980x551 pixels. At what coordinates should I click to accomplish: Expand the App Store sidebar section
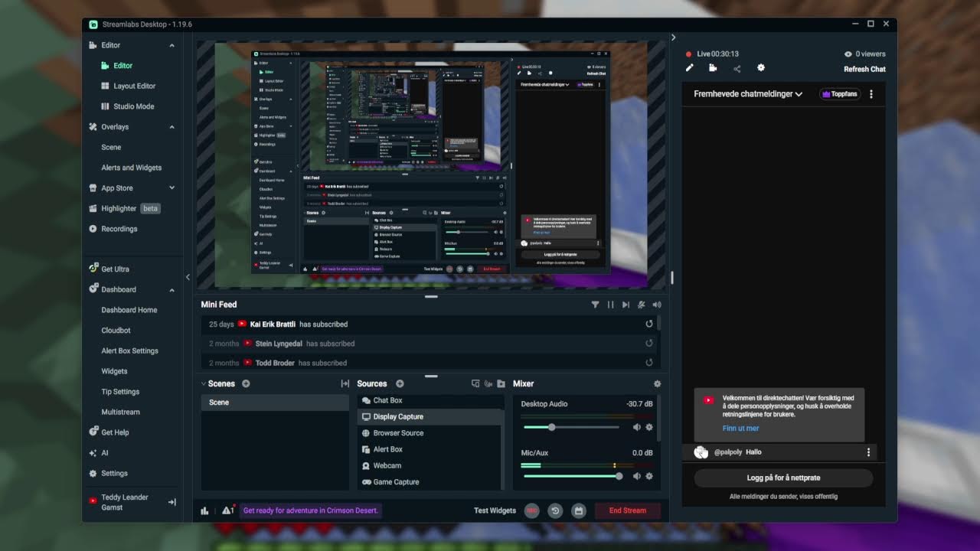[x=171, y=188]
